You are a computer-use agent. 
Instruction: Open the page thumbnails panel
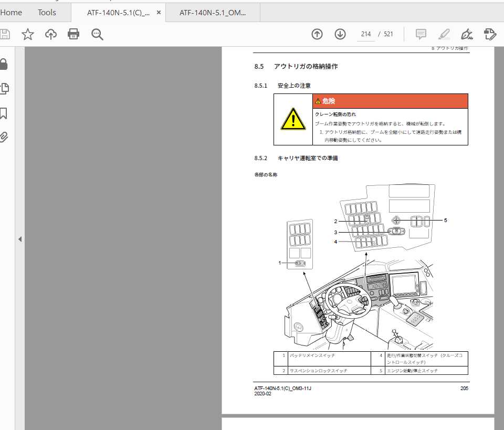pos(5,88)
